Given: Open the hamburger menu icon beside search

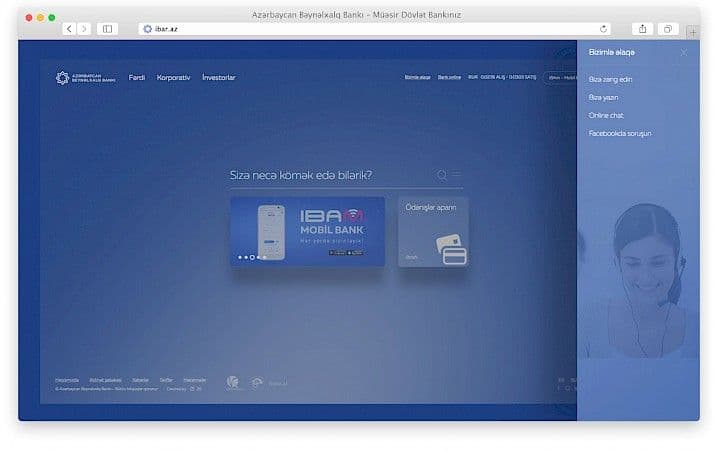Looking at the screenshot, I should coord(457,174).
